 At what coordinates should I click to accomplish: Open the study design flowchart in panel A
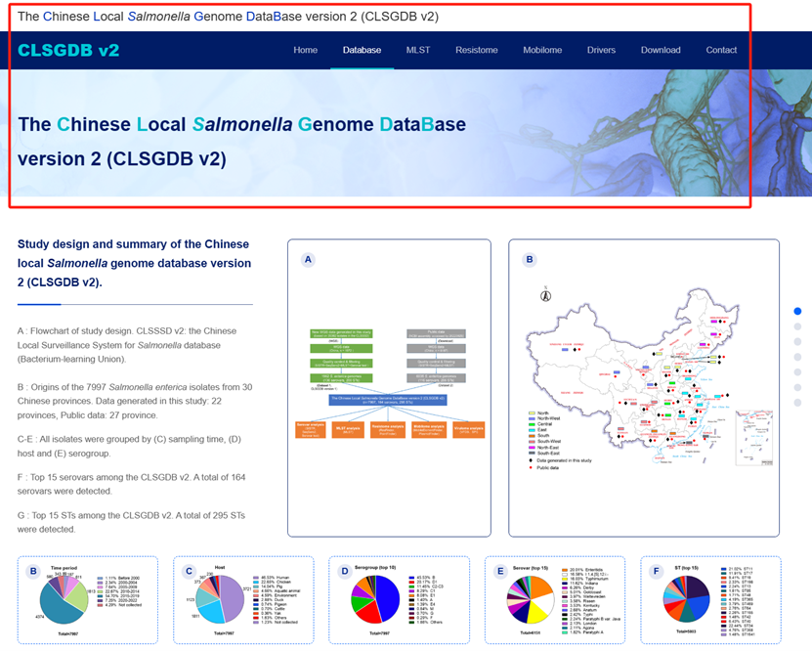click(389, 388)
